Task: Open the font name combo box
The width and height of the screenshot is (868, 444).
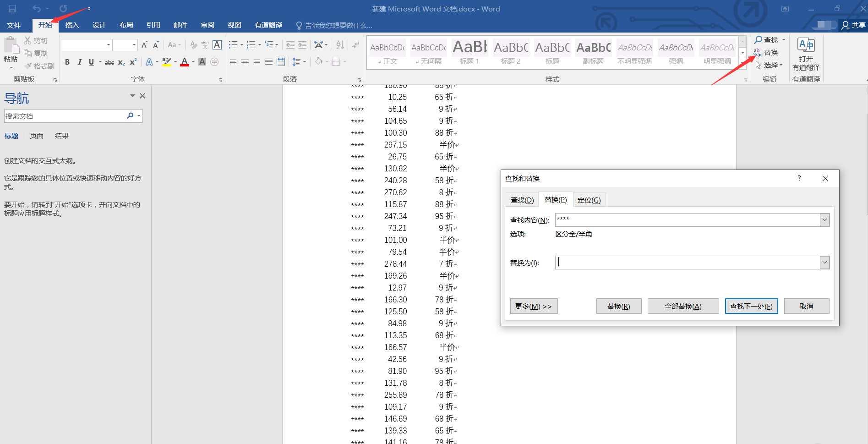Action: coord(87,45)
